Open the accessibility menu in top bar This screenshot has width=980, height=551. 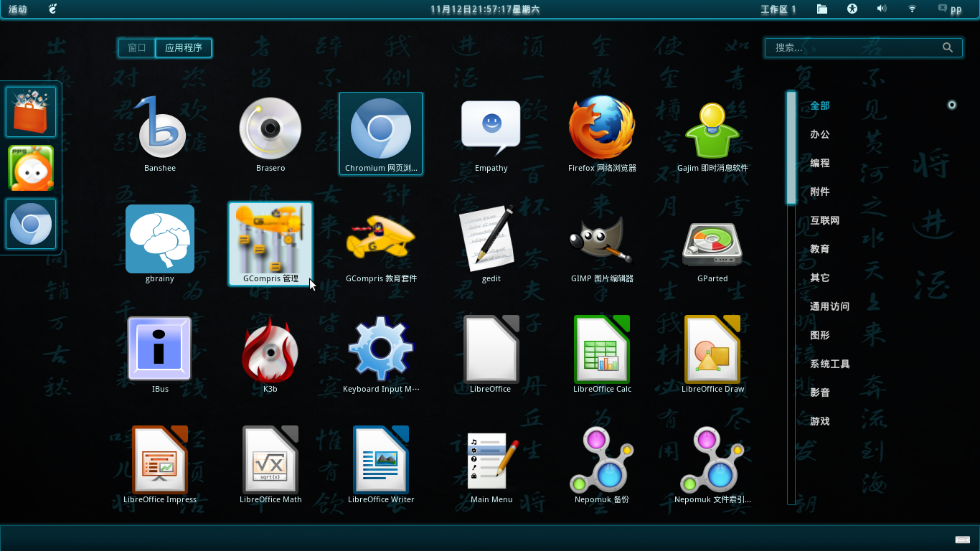click(x=852, y=9)
